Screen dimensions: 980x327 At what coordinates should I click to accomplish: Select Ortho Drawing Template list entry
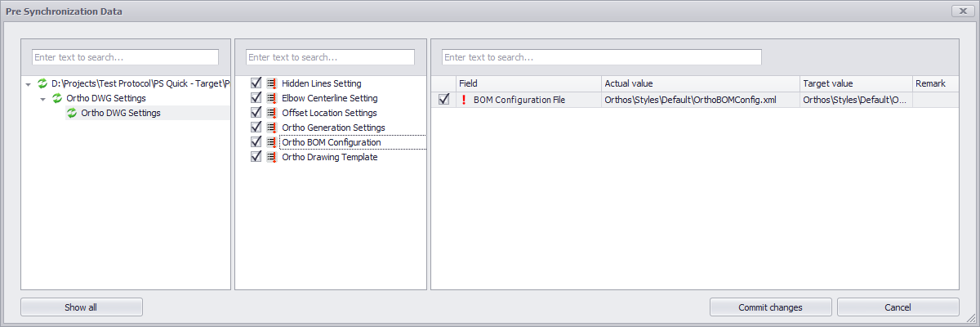point(329,157)
